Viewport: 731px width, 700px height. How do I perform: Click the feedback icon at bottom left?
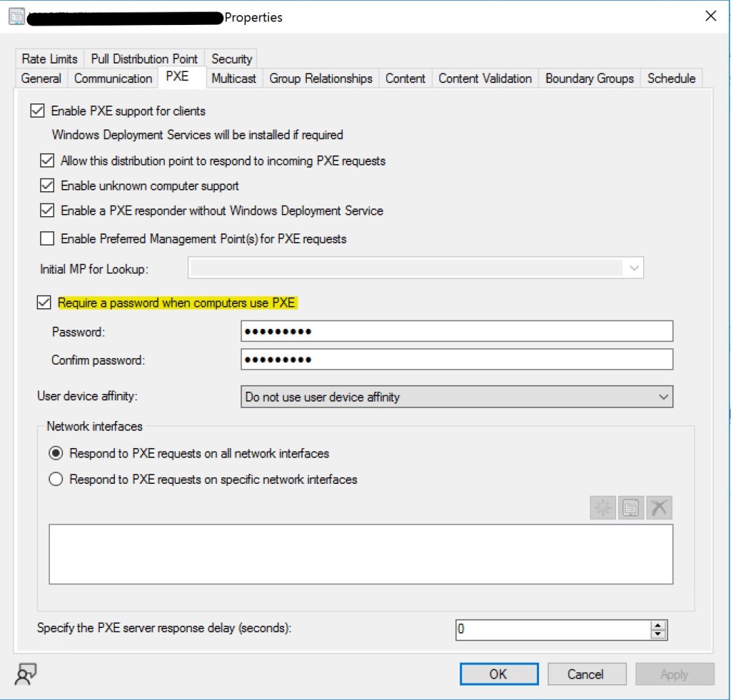point(26,674)
